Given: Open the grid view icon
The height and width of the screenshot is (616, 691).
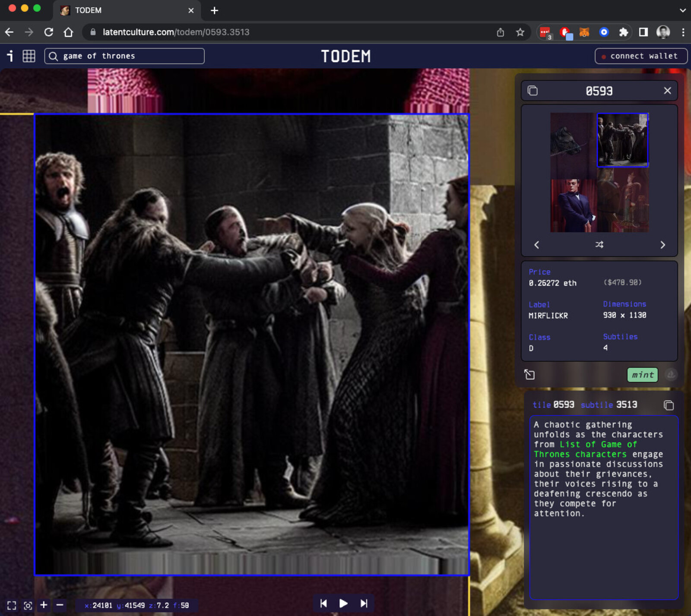Looking at the screenshot, I should tap(29, 56).
